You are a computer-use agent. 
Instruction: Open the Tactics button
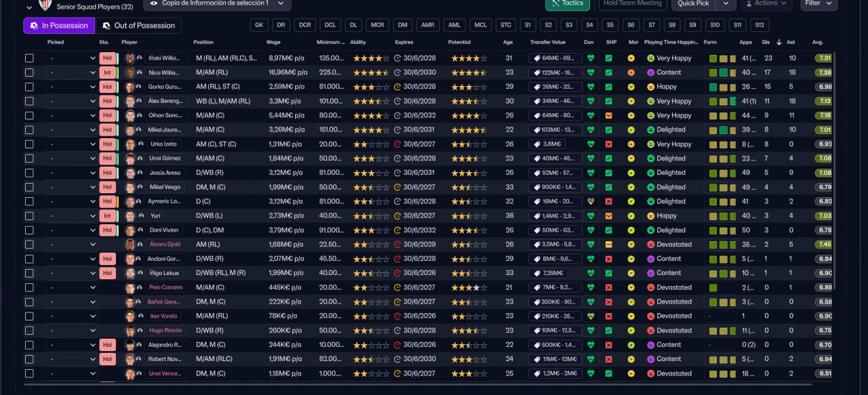[567, 3]
